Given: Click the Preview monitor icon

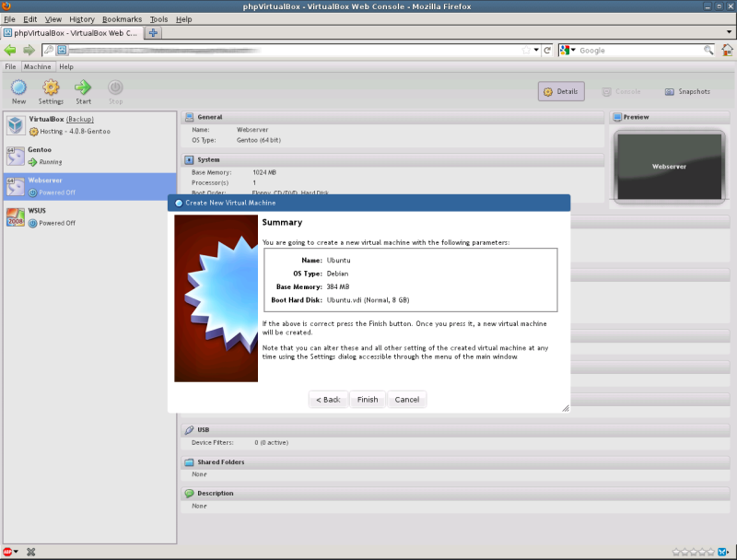Looking at the screenshot, I should point(617,117).
